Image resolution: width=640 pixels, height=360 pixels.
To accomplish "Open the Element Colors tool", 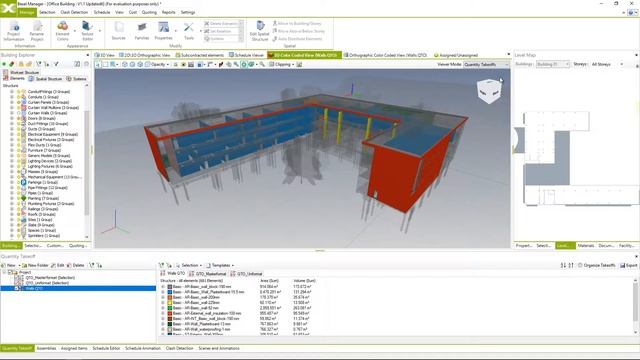I will pos(62,31).
